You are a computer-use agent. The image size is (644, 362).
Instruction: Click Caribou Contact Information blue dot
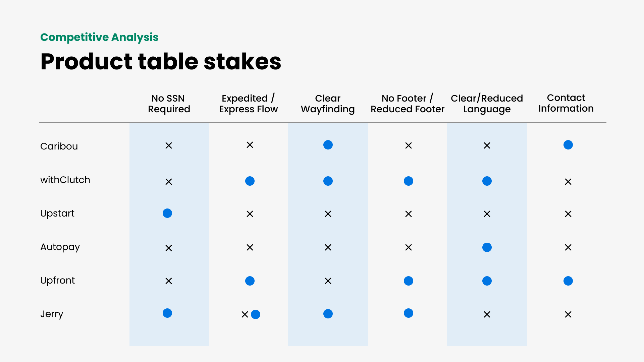pos(568,145)
